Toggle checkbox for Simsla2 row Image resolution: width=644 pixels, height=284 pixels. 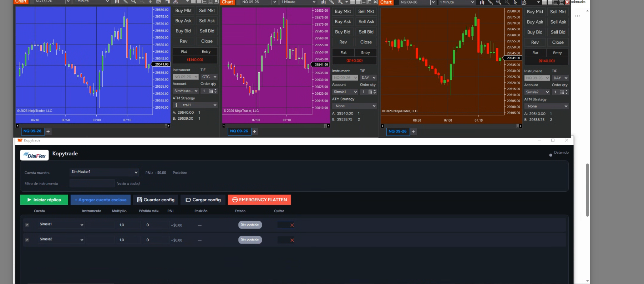[27, 240]
